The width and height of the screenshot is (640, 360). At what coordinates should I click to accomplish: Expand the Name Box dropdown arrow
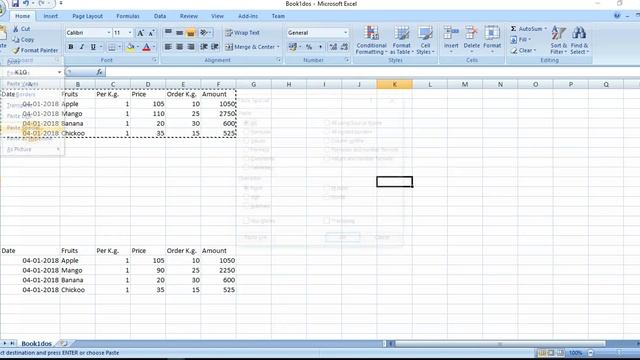[59, 72]
